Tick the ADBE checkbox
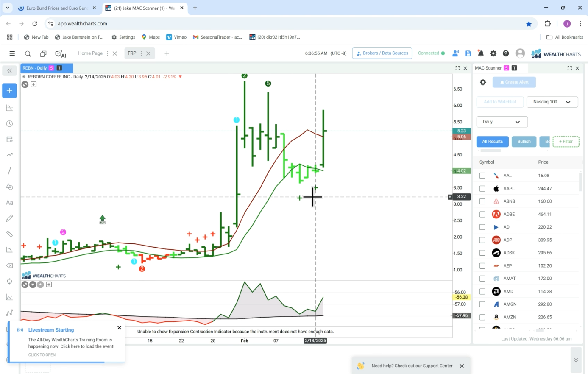 coord(482,214)
